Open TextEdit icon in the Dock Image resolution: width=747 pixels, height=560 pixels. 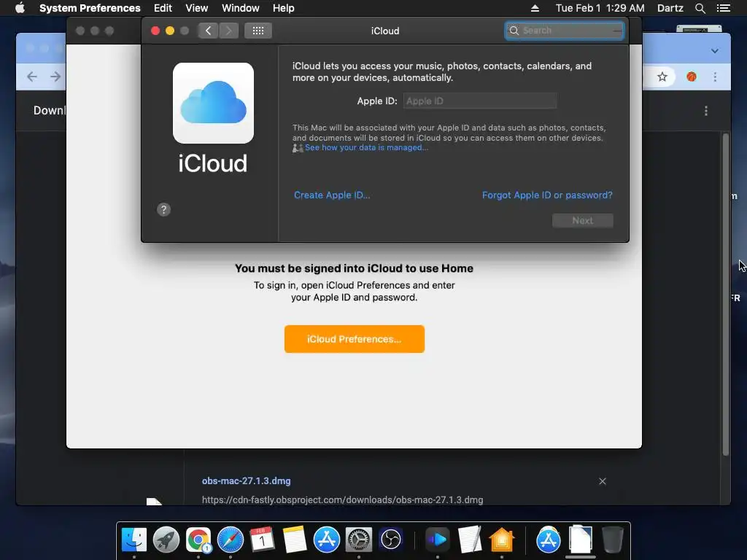(470, 540)
